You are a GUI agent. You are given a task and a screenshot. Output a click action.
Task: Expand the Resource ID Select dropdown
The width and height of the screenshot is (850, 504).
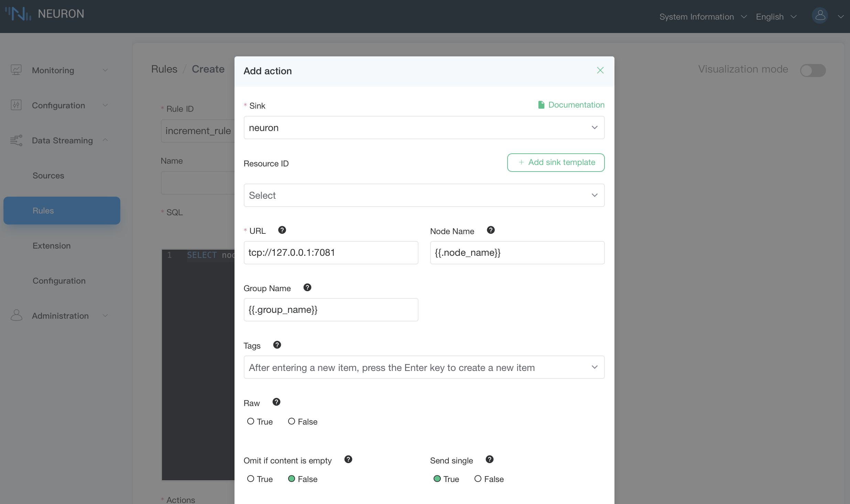pyautogui.click(x=424, y=195)
